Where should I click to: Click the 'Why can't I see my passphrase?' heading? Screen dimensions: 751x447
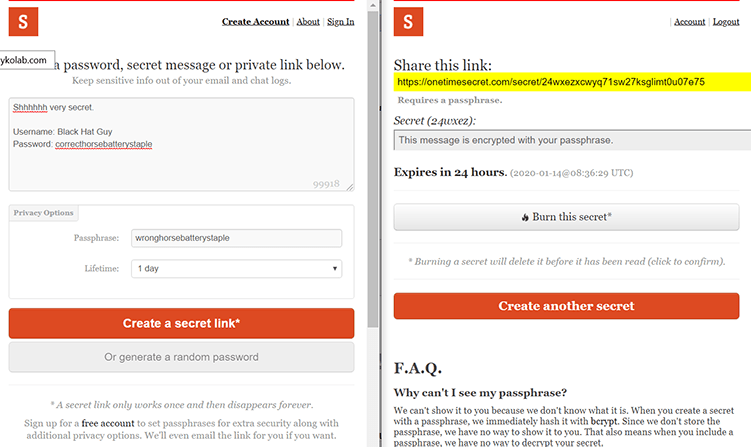coord(480,393)
